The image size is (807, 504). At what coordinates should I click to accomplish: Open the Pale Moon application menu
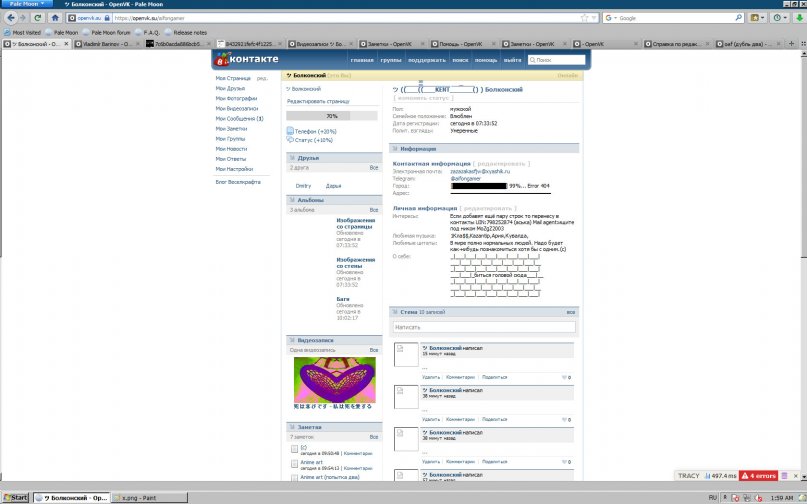(x=27, y=4)
